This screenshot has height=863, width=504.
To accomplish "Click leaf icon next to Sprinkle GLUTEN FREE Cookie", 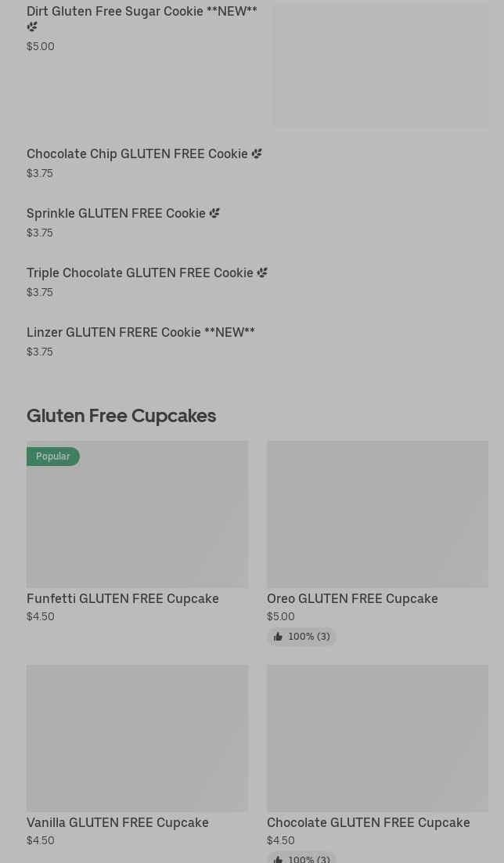I will pyautogui.click(x=214, y=214).
